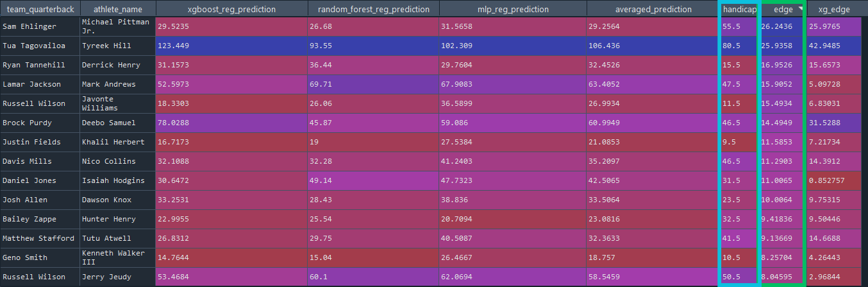Image resolution: width=868 pixels, height=287 pixels.
Task: Select averaged prediction 18.757
Action: [653, 258]
